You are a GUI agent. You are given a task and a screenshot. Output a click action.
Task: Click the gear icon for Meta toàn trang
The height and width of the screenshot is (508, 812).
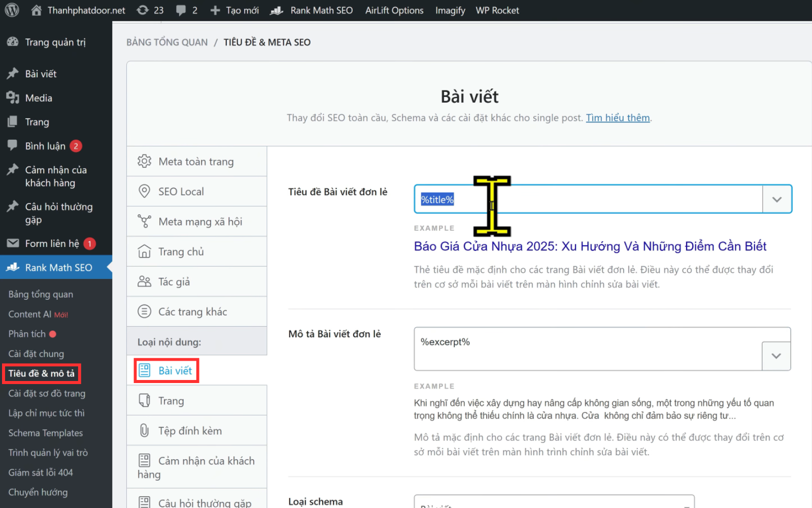pos(144,161)
